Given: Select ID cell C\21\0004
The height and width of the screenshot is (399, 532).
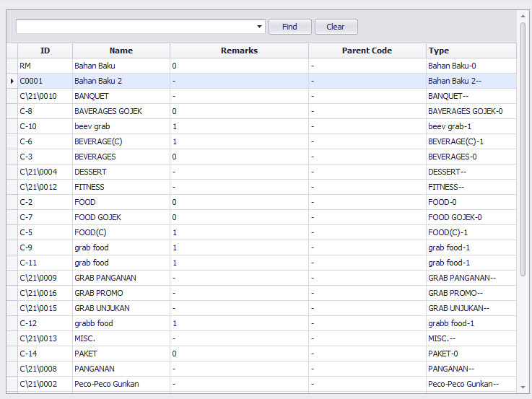Looking at the screenshot, I should (45, 172).
